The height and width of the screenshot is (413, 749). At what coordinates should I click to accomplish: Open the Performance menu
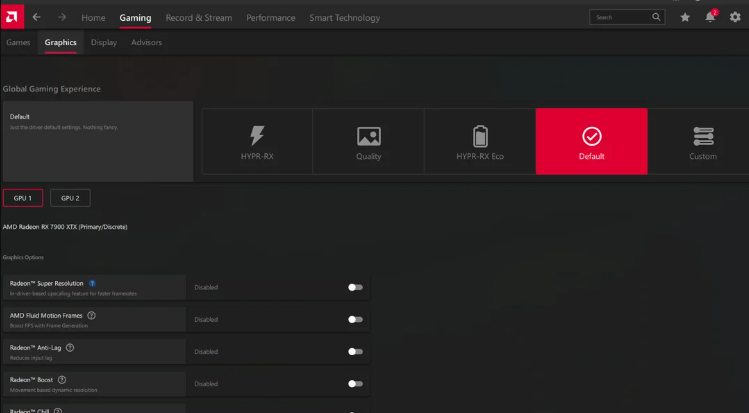point(270,18)
